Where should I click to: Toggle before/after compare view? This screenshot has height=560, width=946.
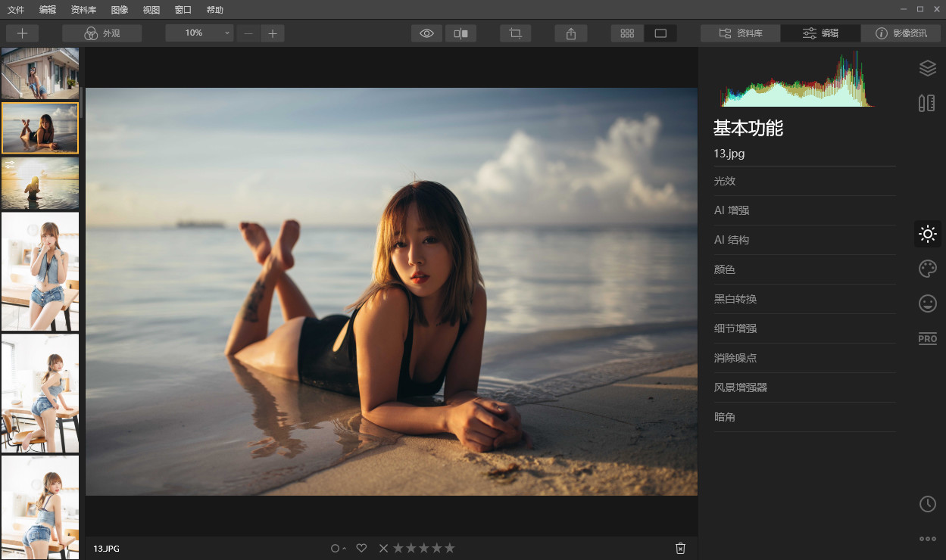[461, 33]
